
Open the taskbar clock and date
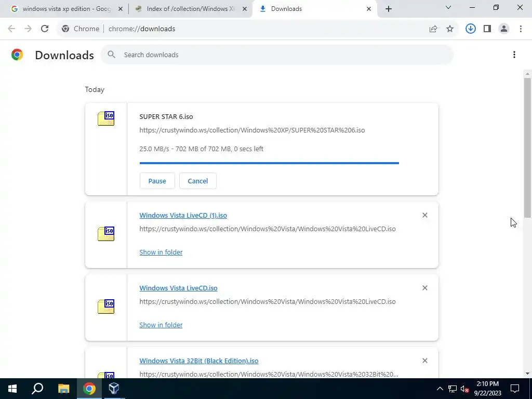487,389
